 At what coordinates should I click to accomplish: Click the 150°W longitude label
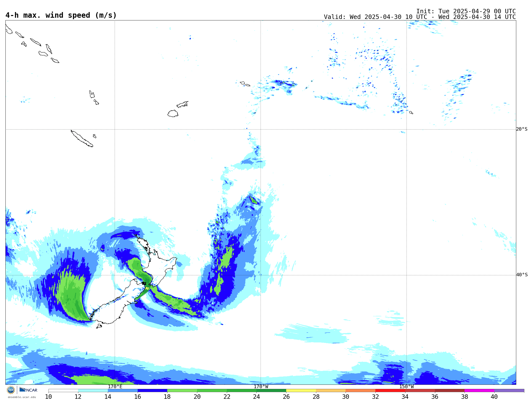pyautogui.click(x=406, y=386)
